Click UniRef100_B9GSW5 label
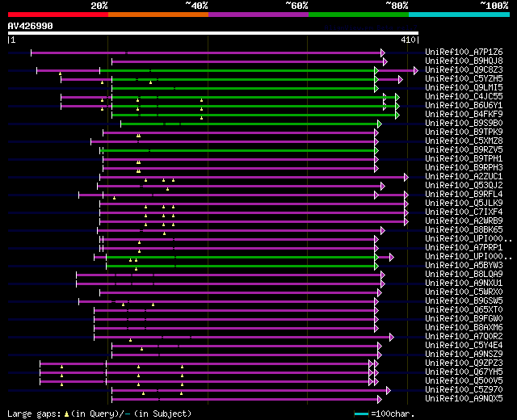 pos(464,301)
